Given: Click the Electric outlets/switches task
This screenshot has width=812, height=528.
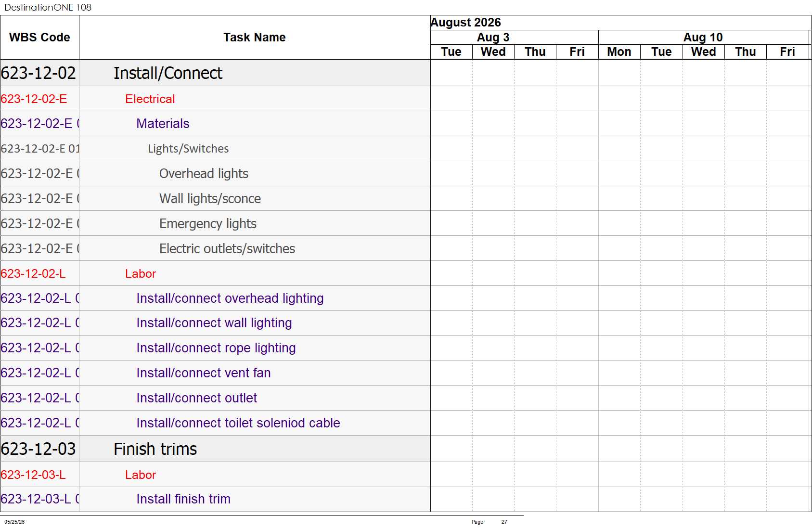Looking at the screenshot, I should pyautogui.click(x=227, y=249).
